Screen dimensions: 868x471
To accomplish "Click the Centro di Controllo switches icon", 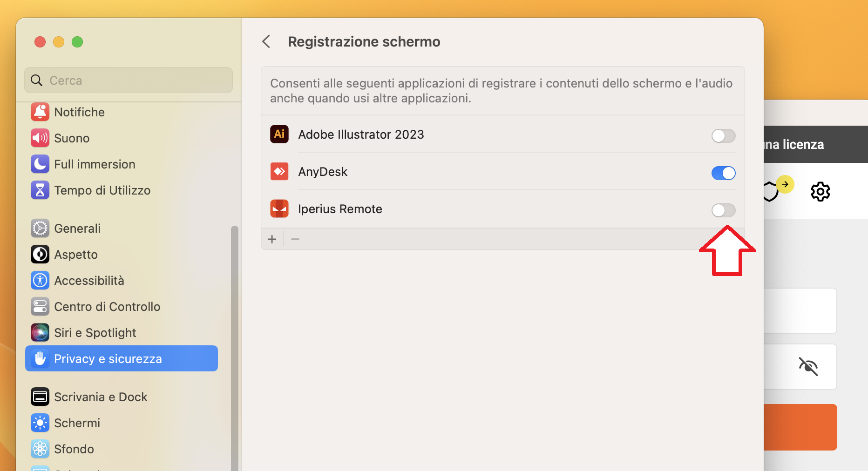I will (x=40, y=307).
